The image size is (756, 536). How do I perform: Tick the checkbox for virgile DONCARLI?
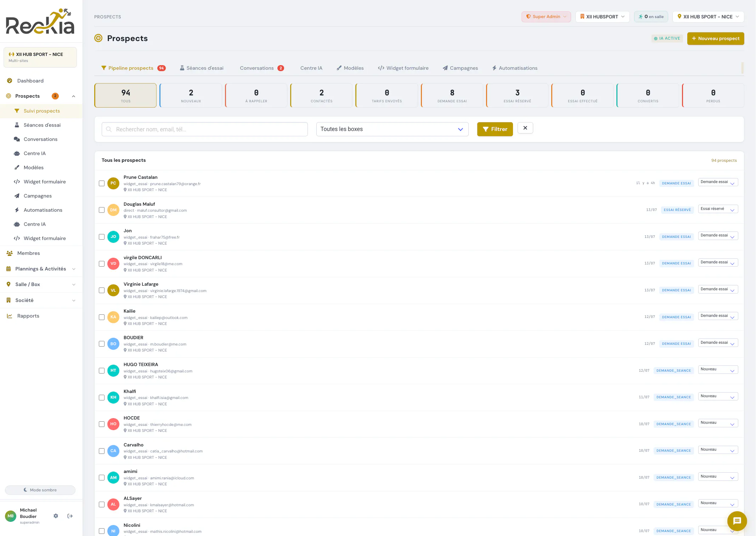[102, 264]
